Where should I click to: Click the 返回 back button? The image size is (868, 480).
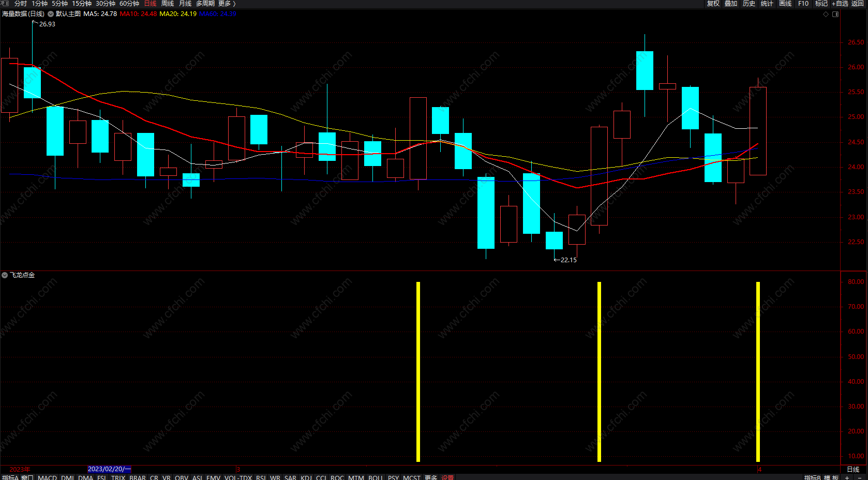(x=858, y=4)
